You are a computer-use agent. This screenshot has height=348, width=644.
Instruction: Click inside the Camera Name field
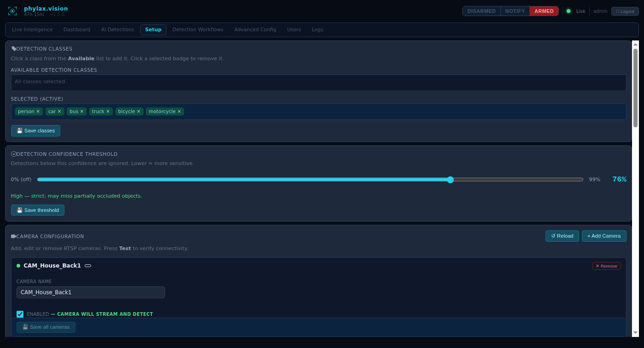click(x=91, y=292)
